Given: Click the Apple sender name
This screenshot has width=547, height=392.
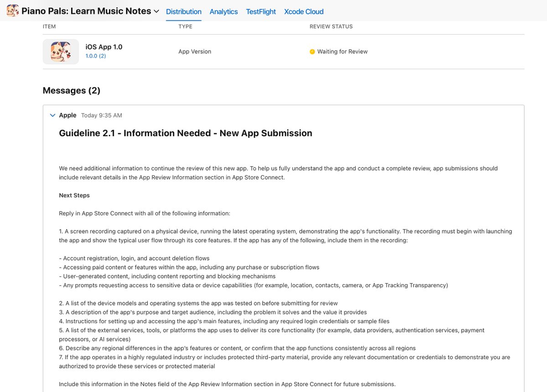Looking at the screenshot, I should 67,115.
